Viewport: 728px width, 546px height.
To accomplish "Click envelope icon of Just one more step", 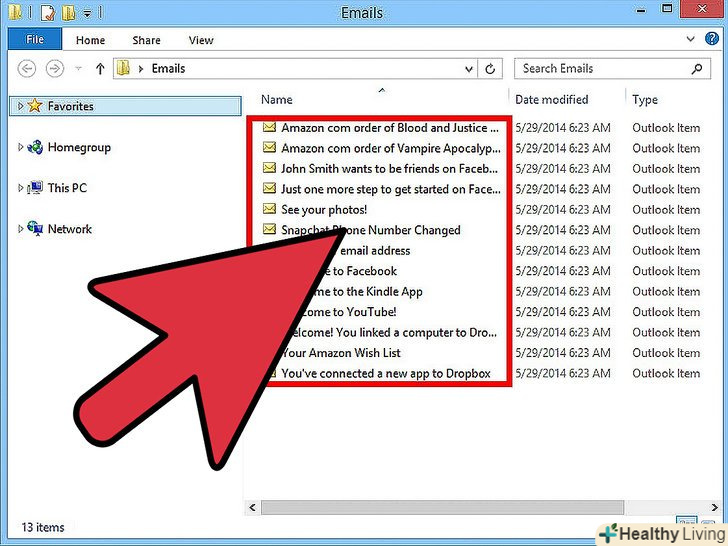I will pyautogui.click(x=269, y=188).
